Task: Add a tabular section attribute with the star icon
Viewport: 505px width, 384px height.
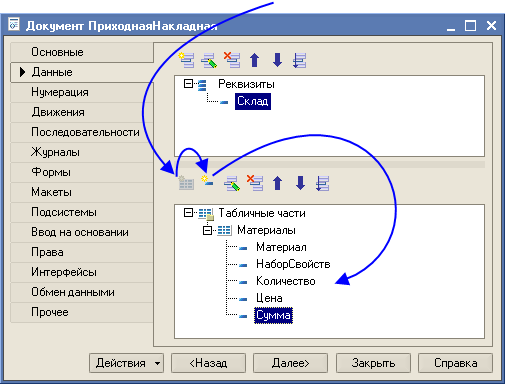Action: click(207, 181)
